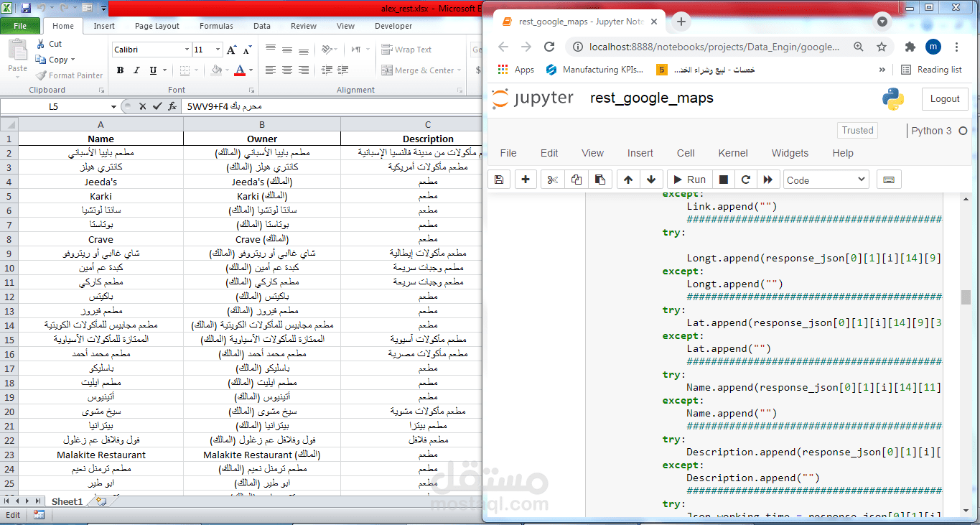Move selected cell down in Jupyter
The width and height of the screenshot is (980, 525).
(x=651, y=180)
